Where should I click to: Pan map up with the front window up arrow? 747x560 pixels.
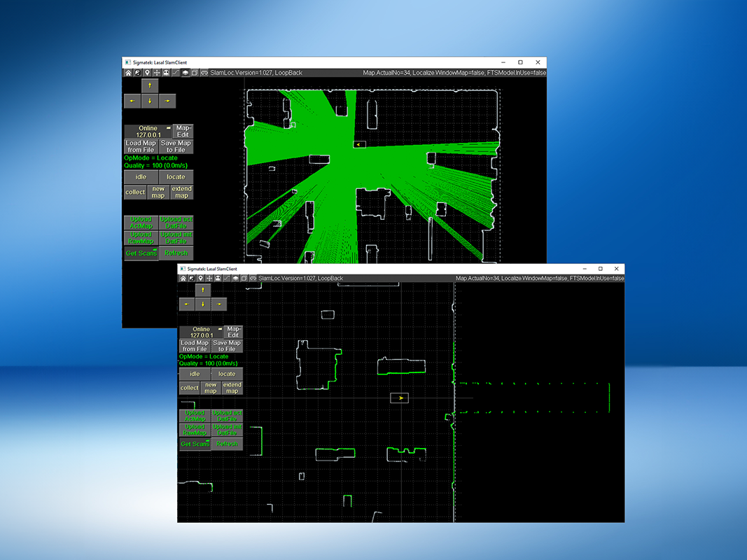203,290
